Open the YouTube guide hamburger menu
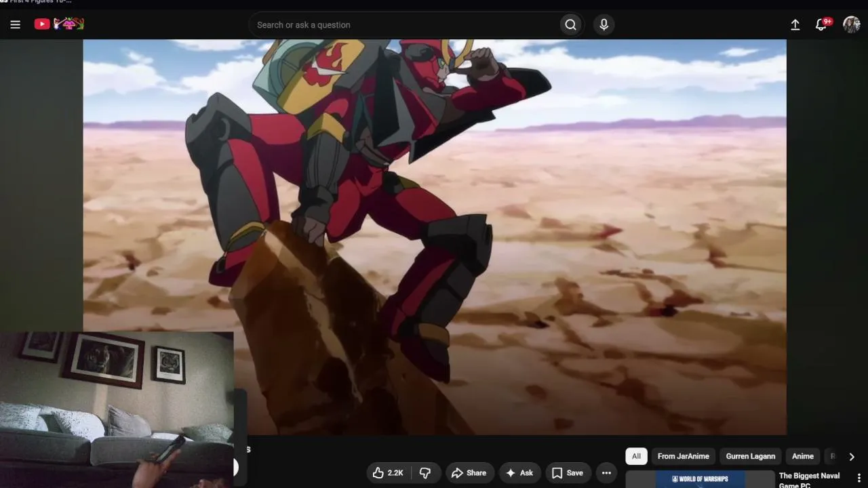 click(x=16, y=24)
